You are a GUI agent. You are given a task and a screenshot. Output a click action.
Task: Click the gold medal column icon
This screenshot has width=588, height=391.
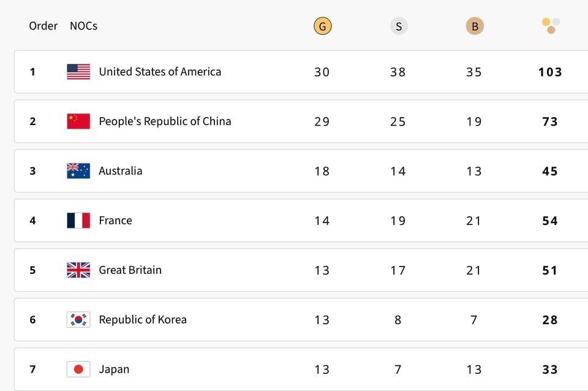pos(322,26)
